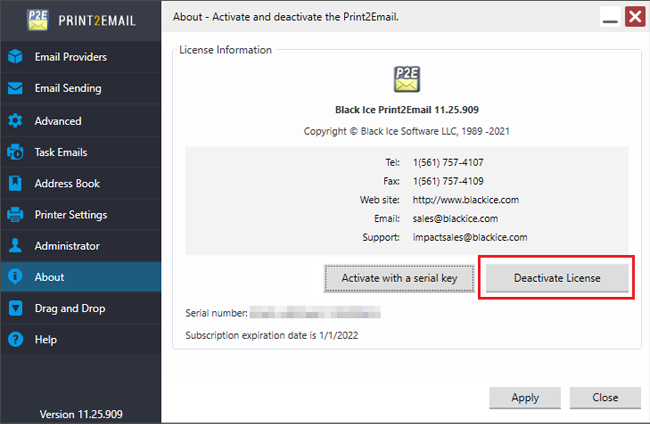Click the About info icon
Image resolution: width=650 pixels, height=424 pixels.
tap(15, 276)
